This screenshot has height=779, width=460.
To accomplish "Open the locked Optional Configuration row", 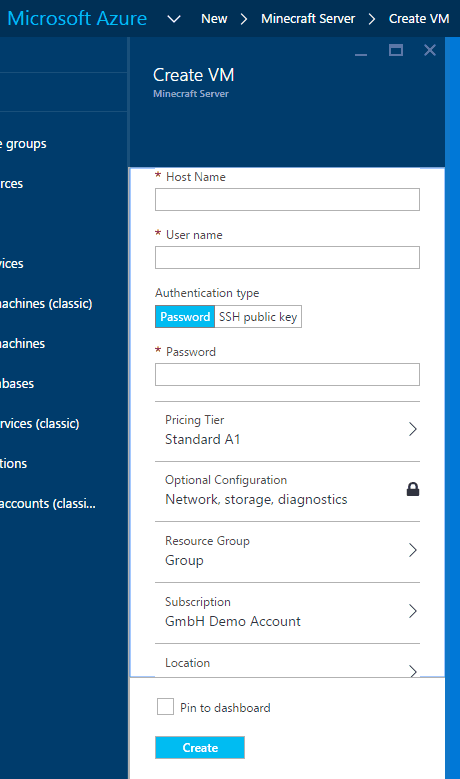I will [x=287, y=490].
